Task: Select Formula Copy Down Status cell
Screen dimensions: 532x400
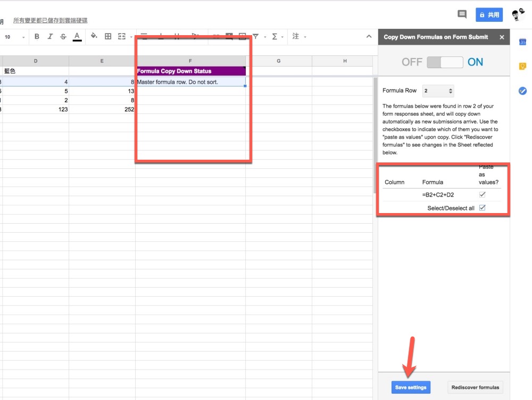Action: pos(190,71)
